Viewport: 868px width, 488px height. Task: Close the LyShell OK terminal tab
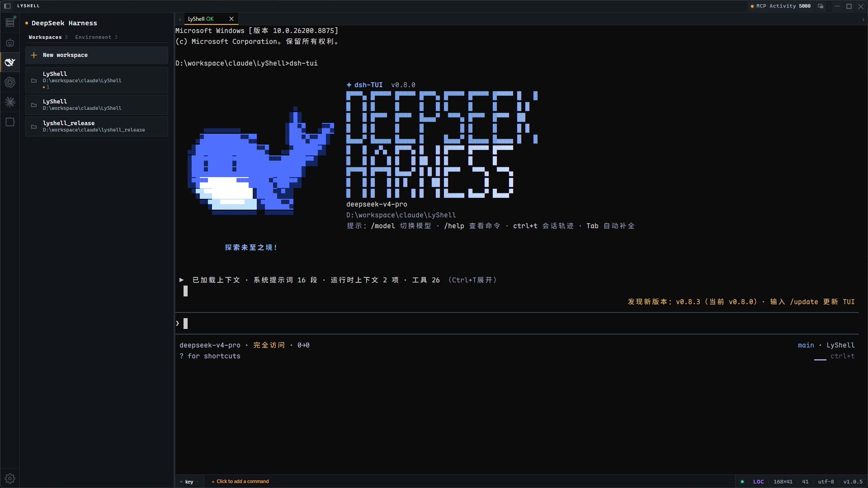coord(231,19)
